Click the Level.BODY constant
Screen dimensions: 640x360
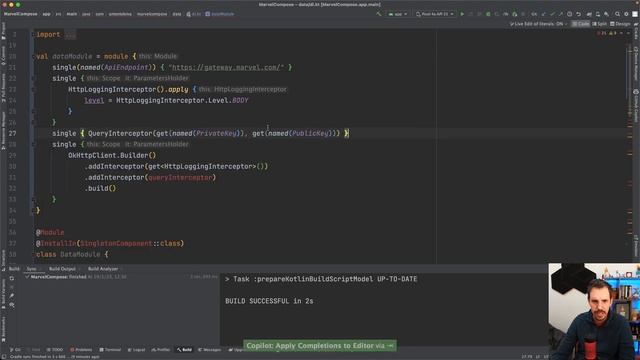(x=240, y=100)
